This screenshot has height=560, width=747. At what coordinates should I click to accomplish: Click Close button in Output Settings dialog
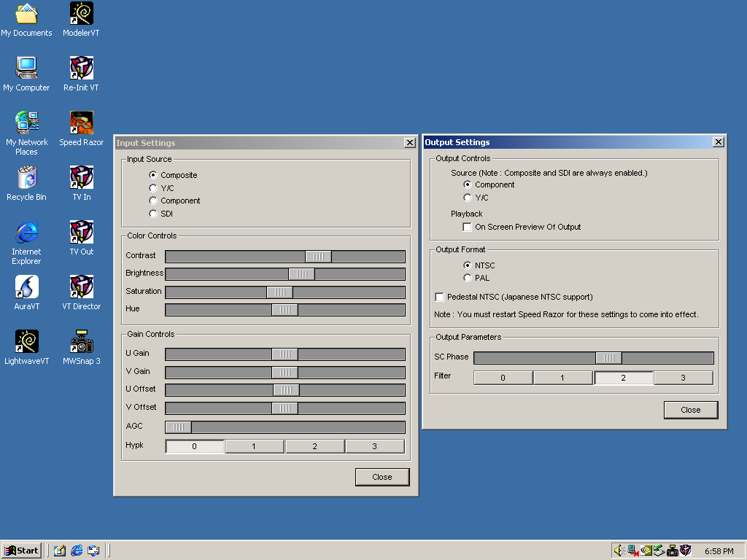tap(691, 410)
